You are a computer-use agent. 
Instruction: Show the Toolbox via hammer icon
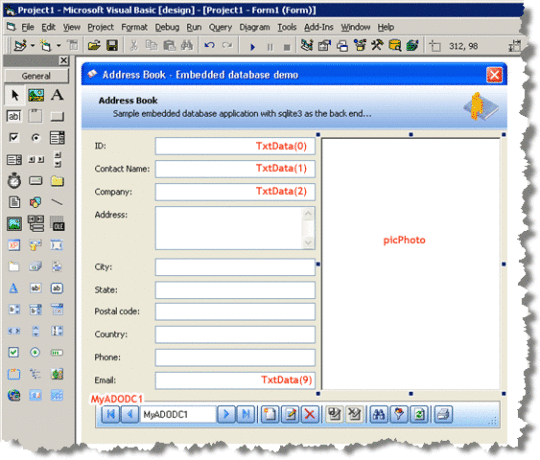click(377, 45)
